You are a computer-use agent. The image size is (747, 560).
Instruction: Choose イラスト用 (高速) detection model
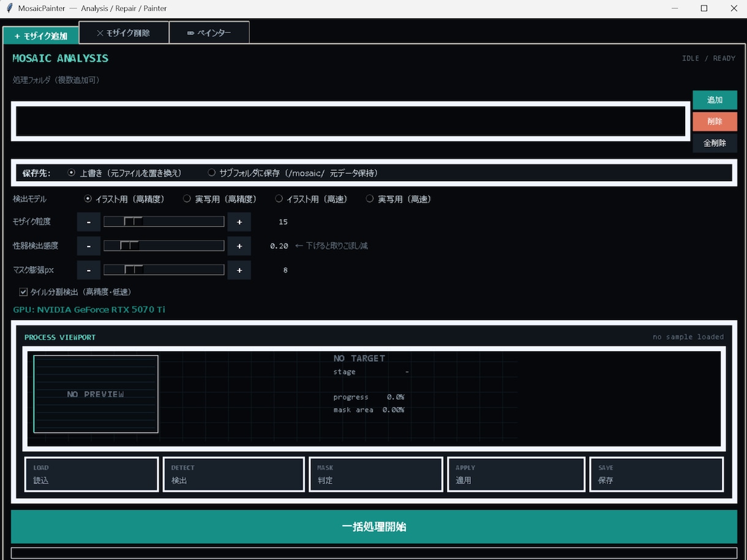[311, 199]
